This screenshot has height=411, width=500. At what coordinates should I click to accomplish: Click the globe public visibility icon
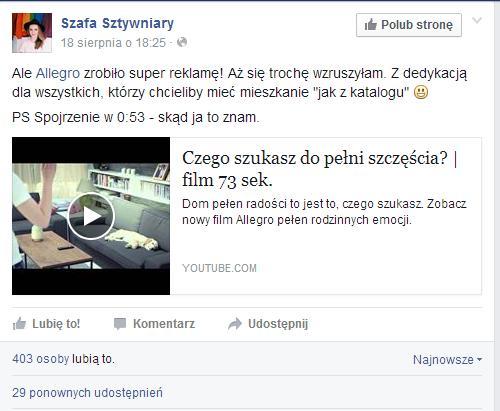tap(182, 42)
